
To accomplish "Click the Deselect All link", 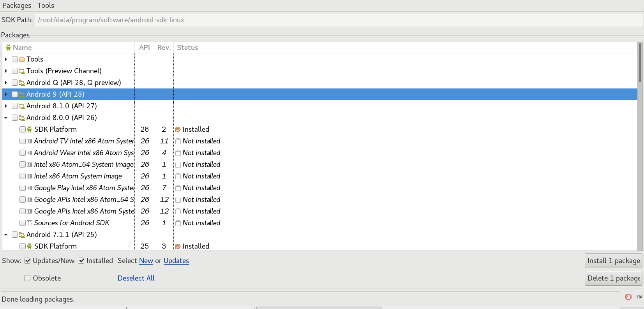I will pyautogui.click(x=136, y=278).
